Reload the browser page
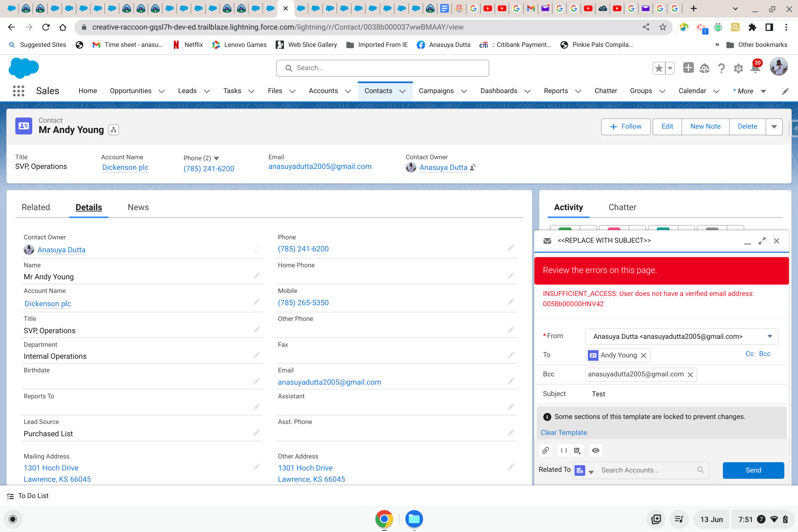Screen dimensions: 798x532 46,27
